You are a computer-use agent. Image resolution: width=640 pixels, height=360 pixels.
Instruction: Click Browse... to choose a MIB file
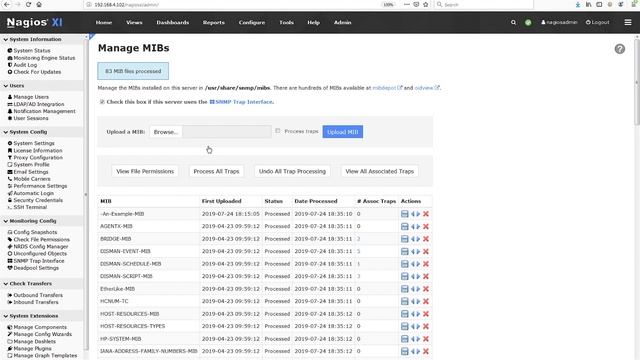(x=166, y=132)
